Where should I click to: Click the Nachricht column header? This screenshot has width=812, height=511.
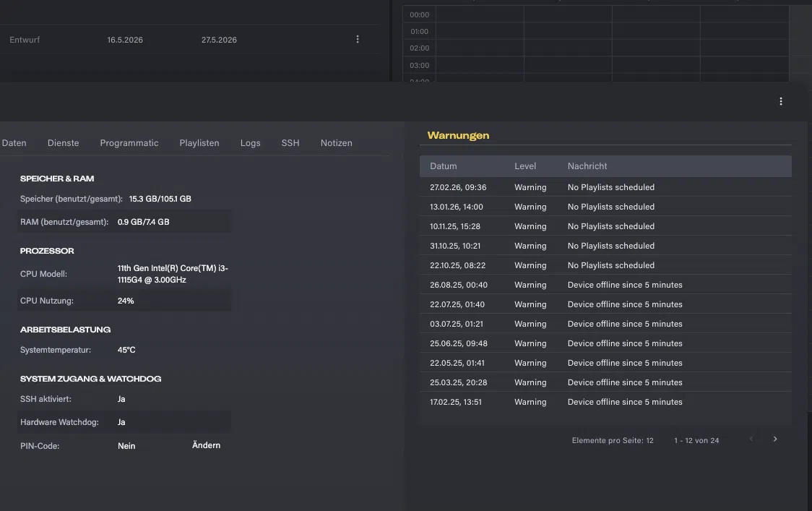click(587, 166)
